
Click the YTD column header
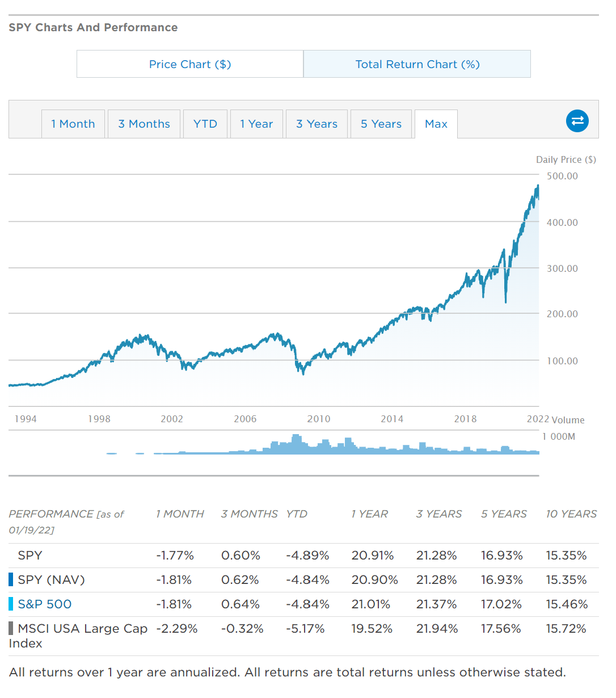(297, 514)
